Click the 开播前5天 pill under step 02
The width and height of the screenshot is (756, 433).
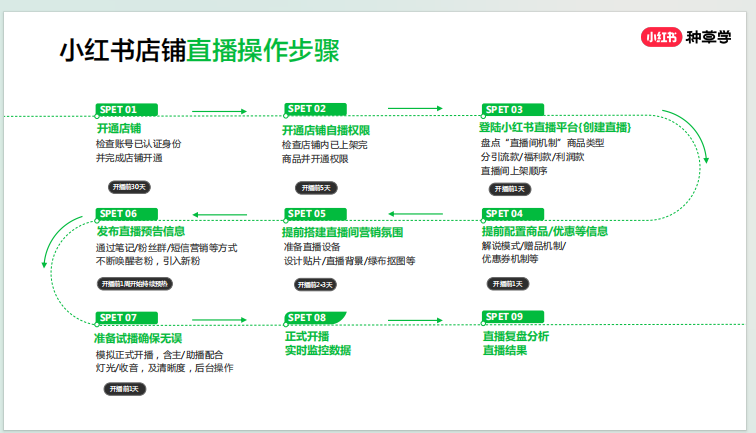[316, 188]
